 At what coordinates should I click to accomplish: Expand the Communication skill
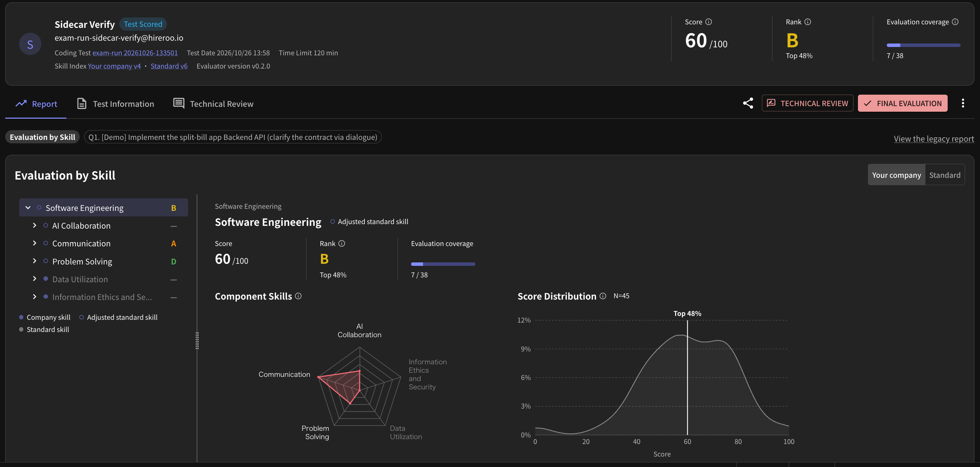coord(34,243)
